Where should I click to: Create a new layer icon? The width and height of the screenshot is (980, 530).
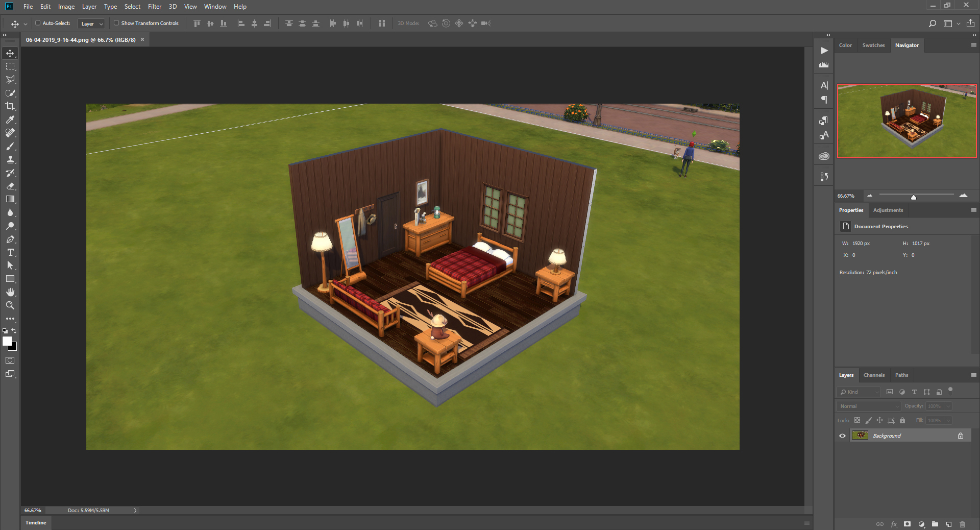coord(948,524)
